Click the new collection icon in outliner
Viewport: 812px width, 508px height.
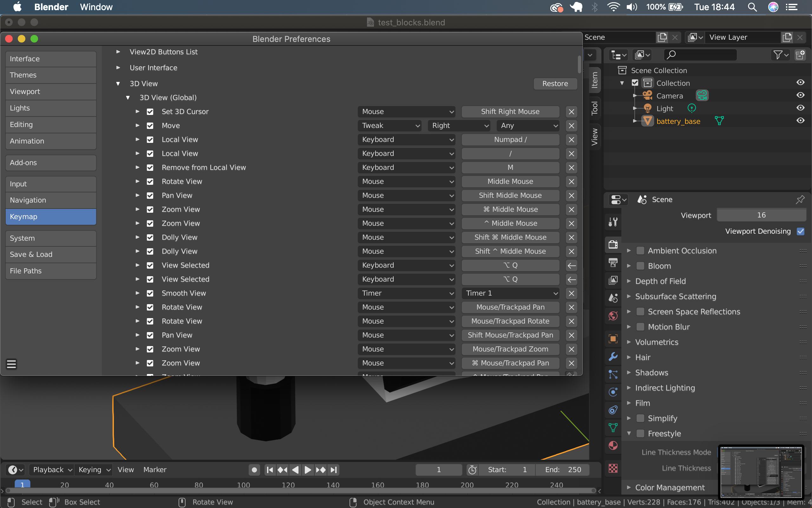point(800,55)
